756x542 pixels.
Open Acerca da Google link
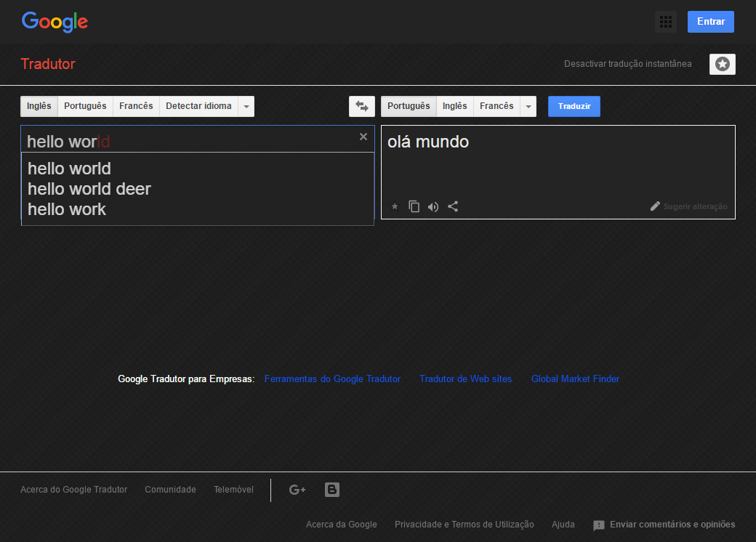342,524
